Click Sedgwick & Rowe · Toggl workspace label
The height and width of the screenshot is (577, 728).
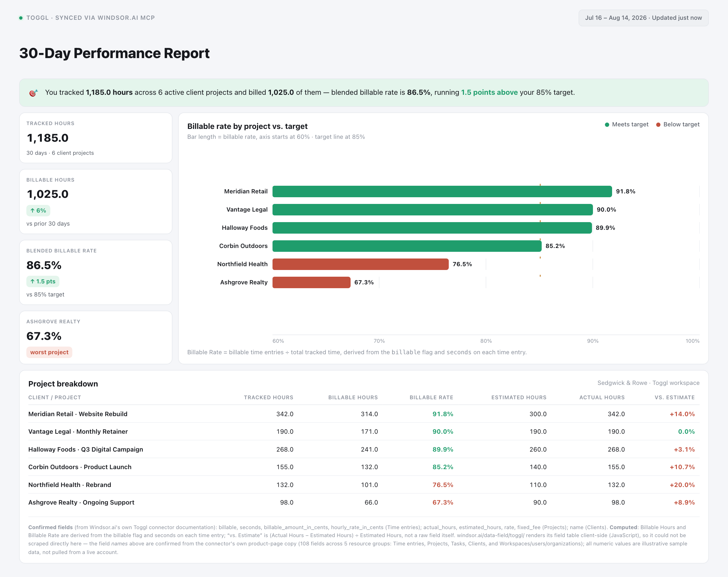[x=648, y=383]
